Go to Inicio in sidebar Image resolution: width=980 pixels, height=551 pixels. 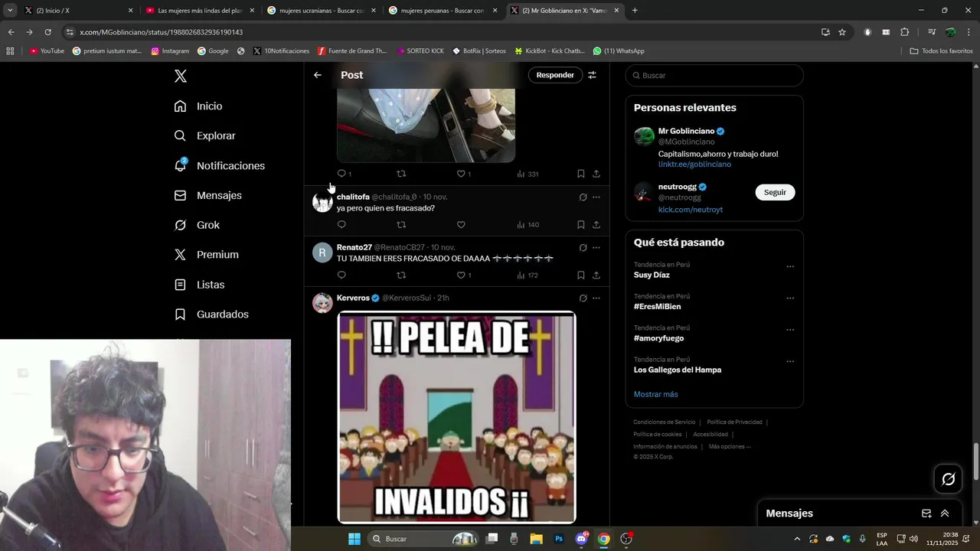click(198, 106)
